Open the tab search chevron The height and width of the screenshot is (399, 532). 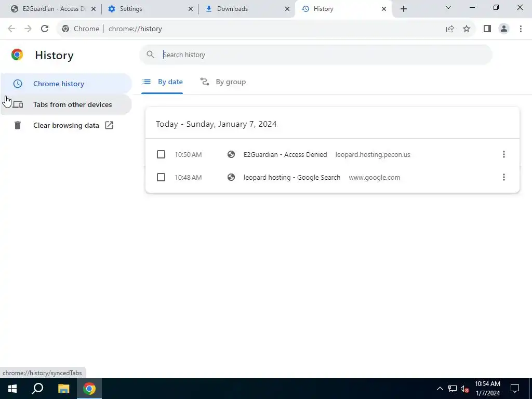click(448, 7)
